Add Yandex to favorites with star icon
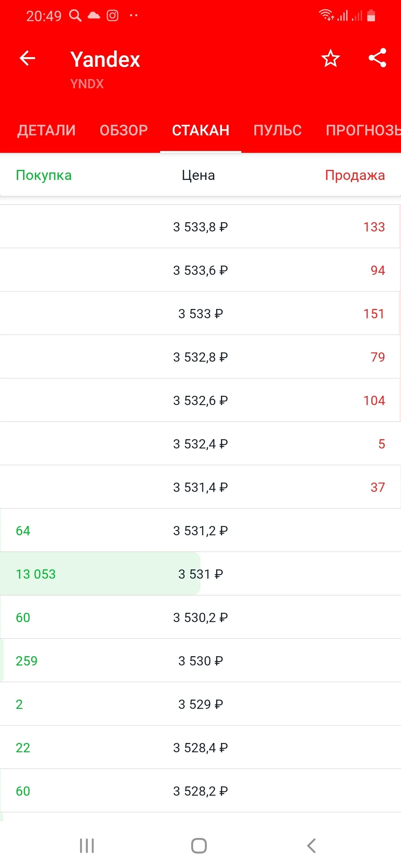 (x=330, y=58)
